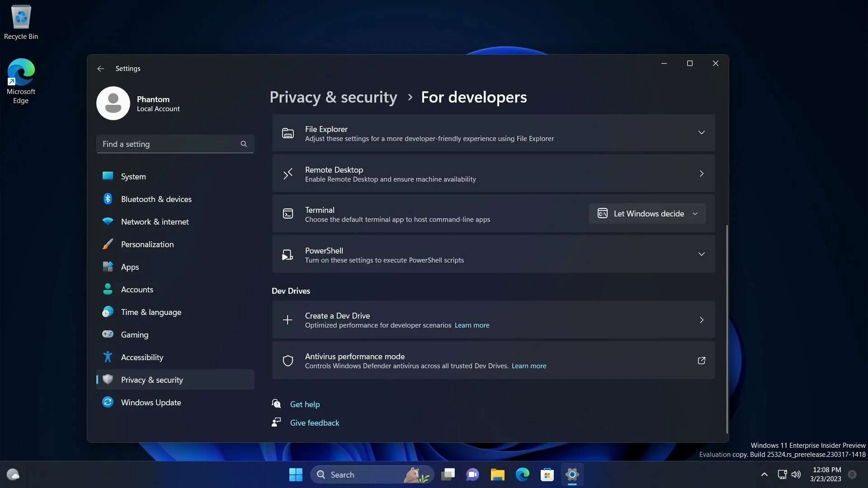Open the Terminal 'Let Windows decide' dropdown
This screenshot has width=868, height=488.
(647, 214)
